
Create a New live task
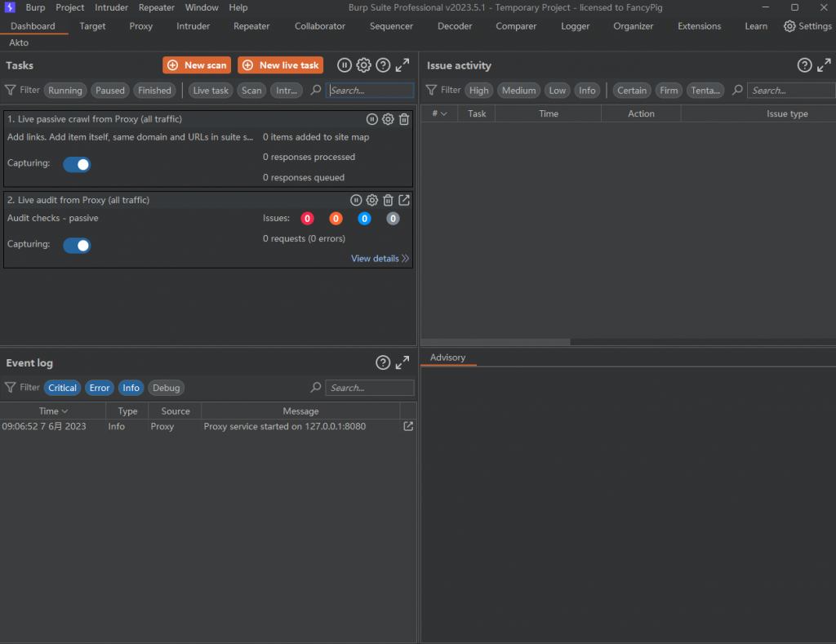(x=280, y=65)
